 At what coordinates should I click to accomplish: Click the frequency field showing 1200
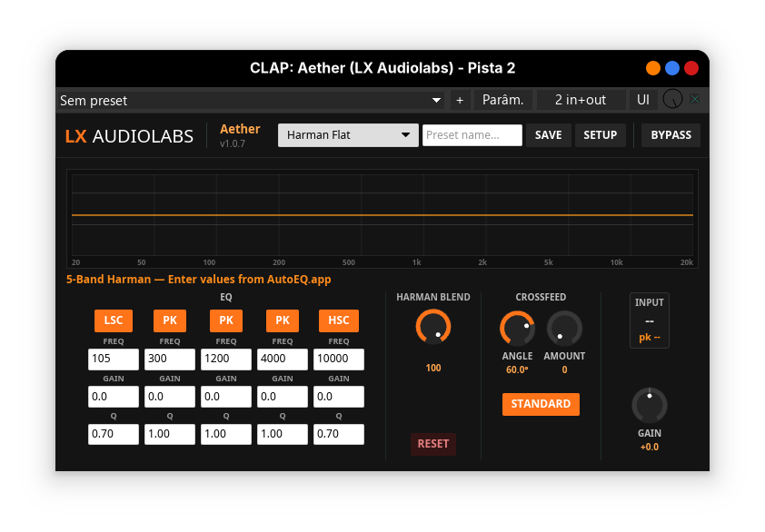226,359
